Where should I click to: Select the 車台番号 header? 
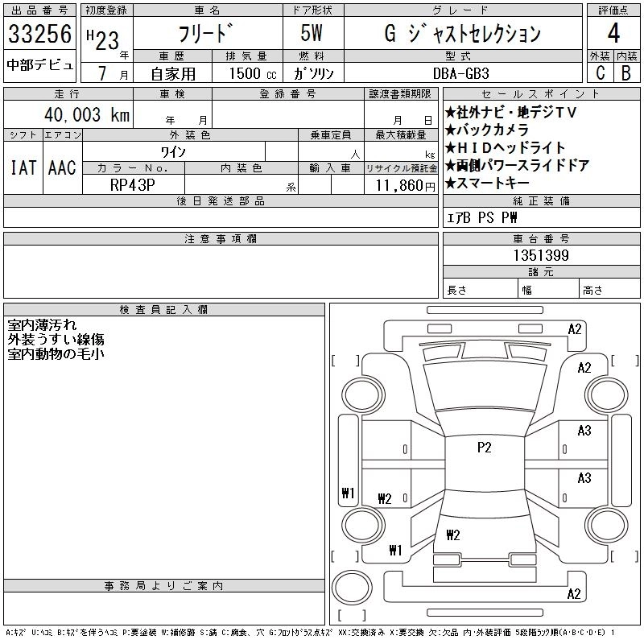(541, 238)
